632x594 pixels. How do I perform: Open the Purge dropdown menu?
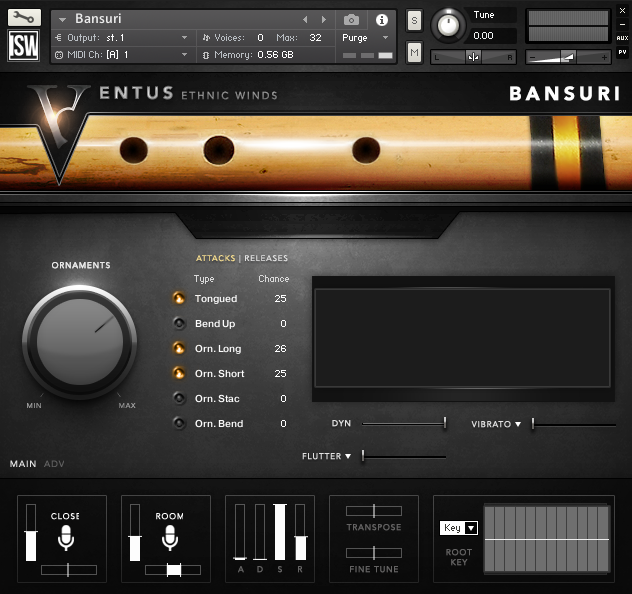coord(366,38)
